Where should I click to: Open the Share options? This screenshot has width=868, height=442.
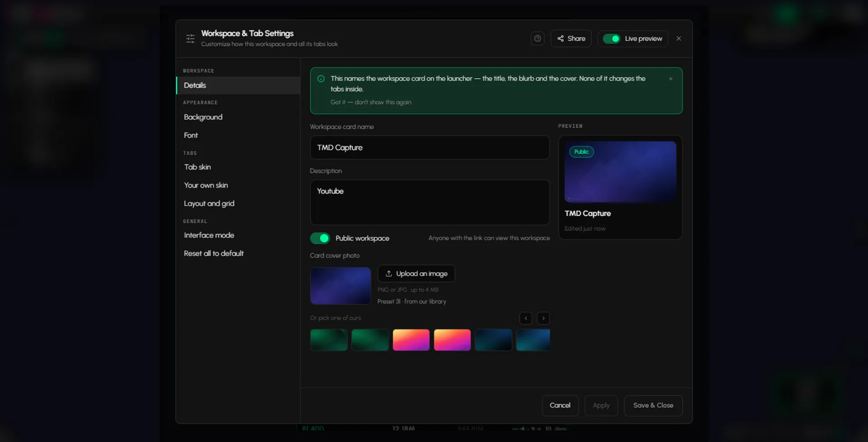(x=571, y=38)
